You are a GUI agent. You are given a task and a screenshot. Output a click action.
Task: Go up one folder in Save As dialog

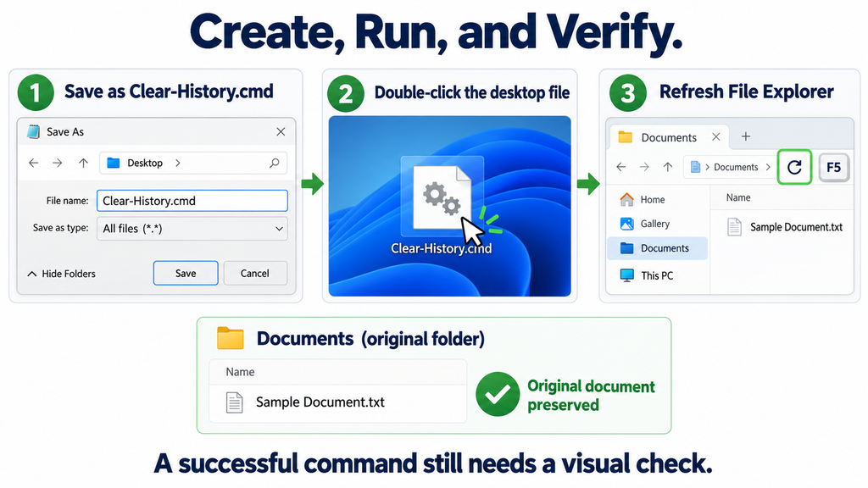83,163
